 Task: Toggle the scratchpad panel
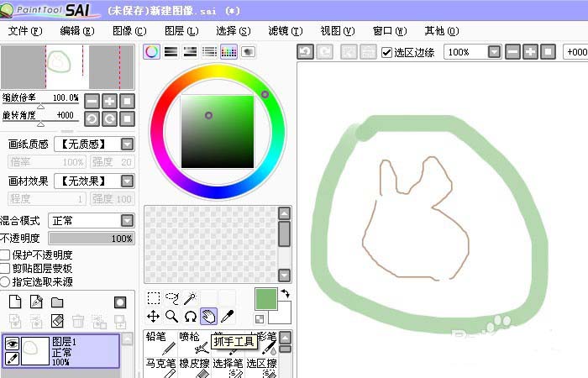249,52
